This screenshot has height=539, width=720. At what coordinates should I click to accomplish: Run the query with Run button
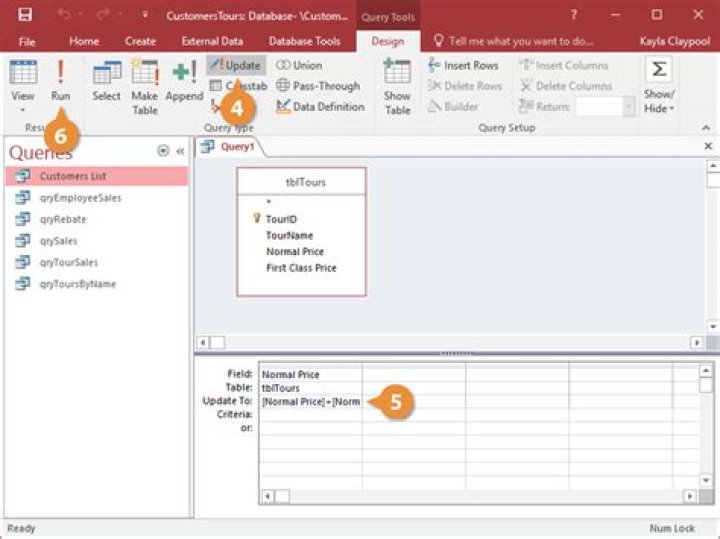tap(60, 80)
